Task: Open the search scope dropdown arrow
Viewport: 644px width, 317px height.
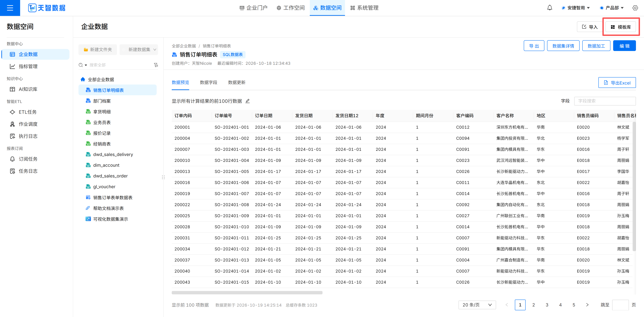Action: [x=86, y=65]
